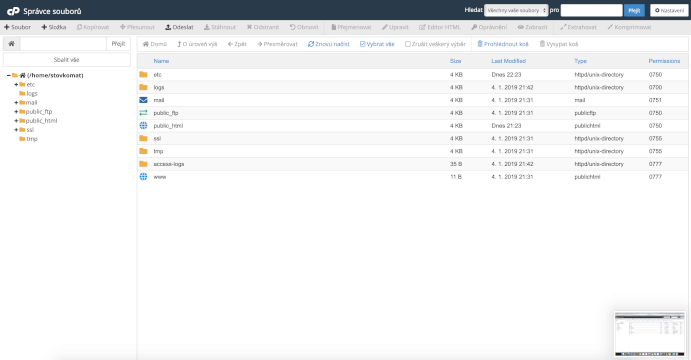Click the public_ftp transfer arrows icon
The height and width of the screenshot is (360, 691).
[x=143, y=113]
